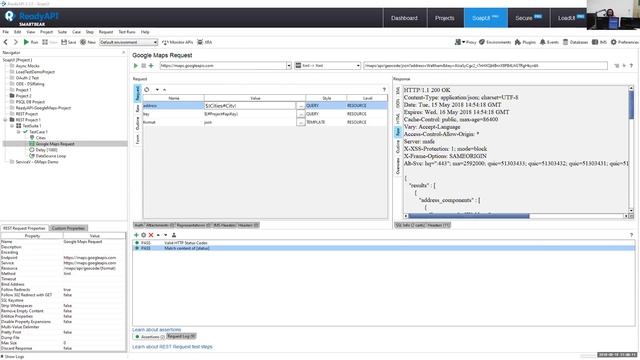Click the Run toolbar button
This screenshot has width=640, height=360.
(x=30, y=42)
